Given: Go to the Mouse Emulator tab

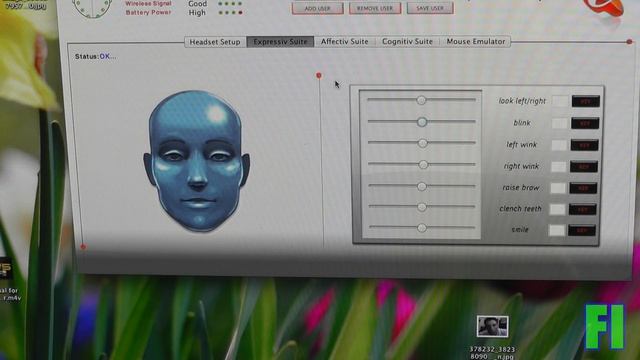Looking at the screenshot, I should point(476,42).
